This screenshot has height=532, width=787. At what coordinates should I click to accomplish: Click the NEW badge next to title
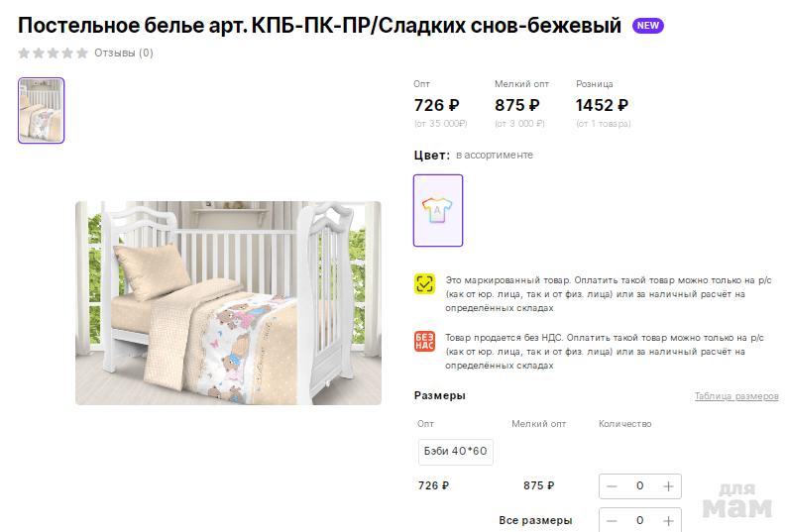pyautogui.click(x=648, y=26)
